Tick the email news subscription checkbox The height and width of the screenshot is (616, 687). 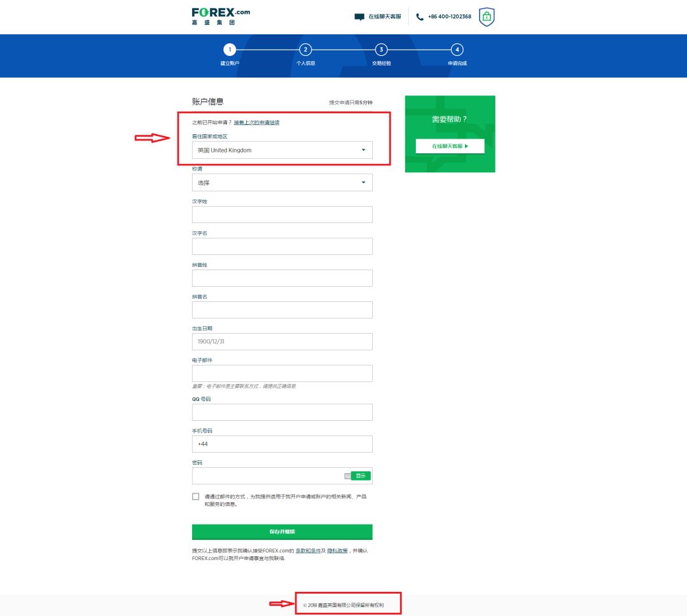[196, 496]
